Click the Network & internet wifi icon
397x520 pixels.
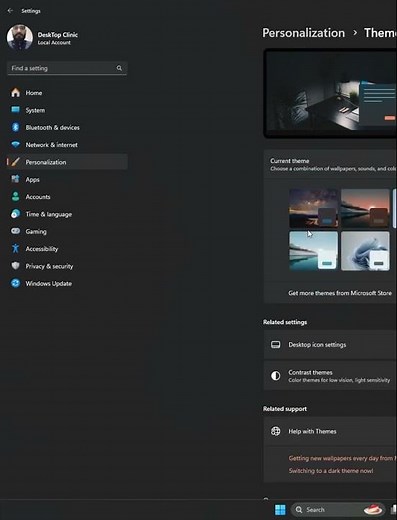15,144
